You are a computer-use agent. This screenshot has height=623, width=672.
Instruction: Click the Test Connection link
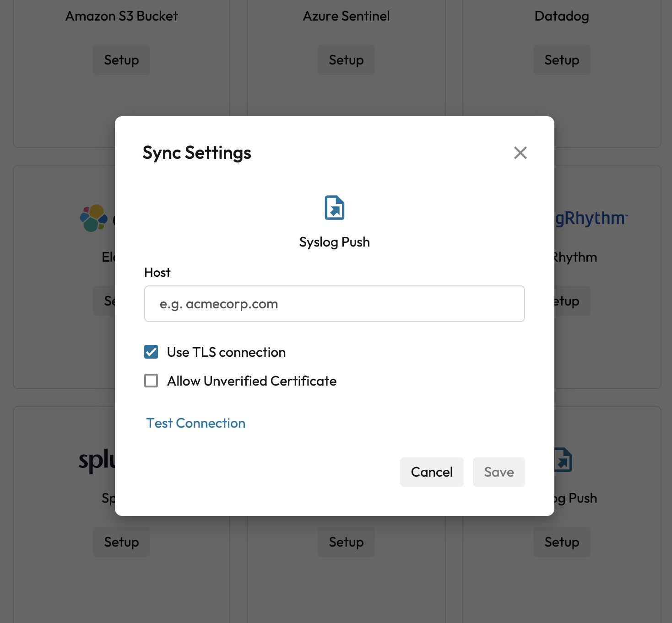(195, 423)
